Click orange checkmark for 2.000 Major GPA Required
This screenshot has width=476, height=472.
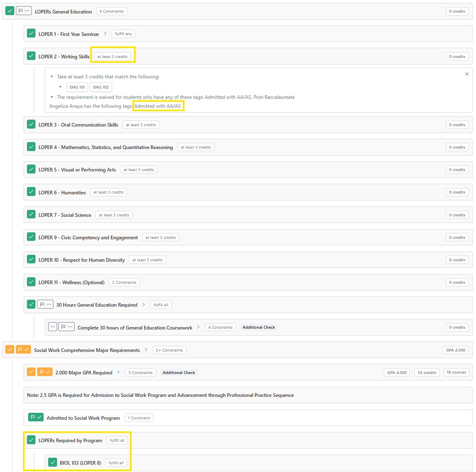point(31,372)
